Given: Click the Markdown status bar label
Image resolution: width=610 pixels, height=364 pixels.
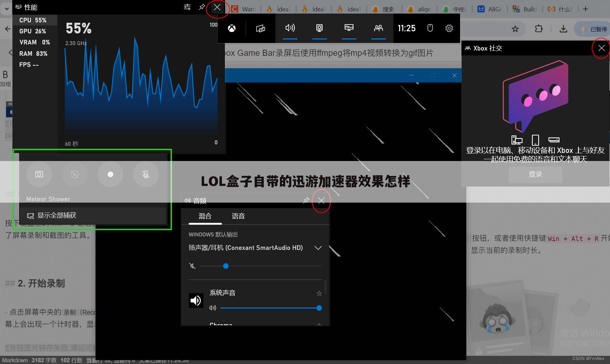Looking at the screenshot, I should coord(15,360).
